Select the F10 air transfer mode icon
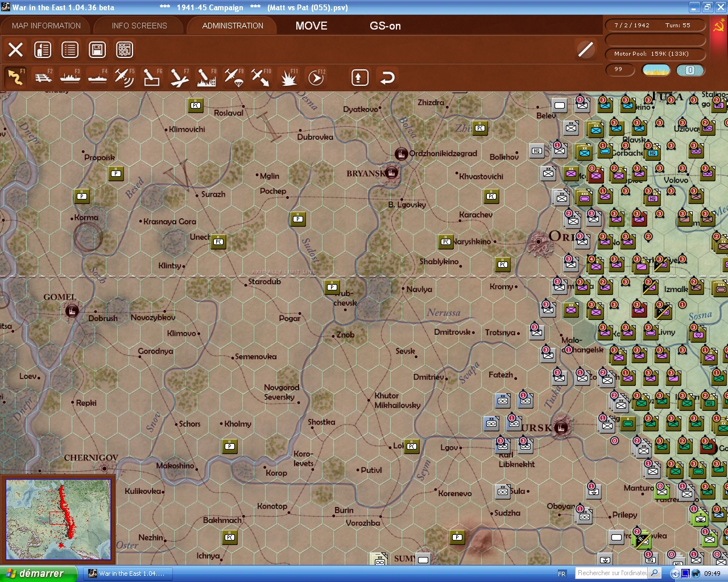This screenshot has width=728, height=582. [261, 77]
